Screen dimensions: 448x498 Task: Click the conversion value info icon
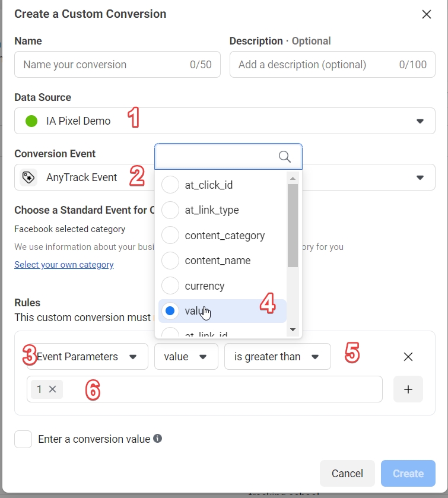158,439
